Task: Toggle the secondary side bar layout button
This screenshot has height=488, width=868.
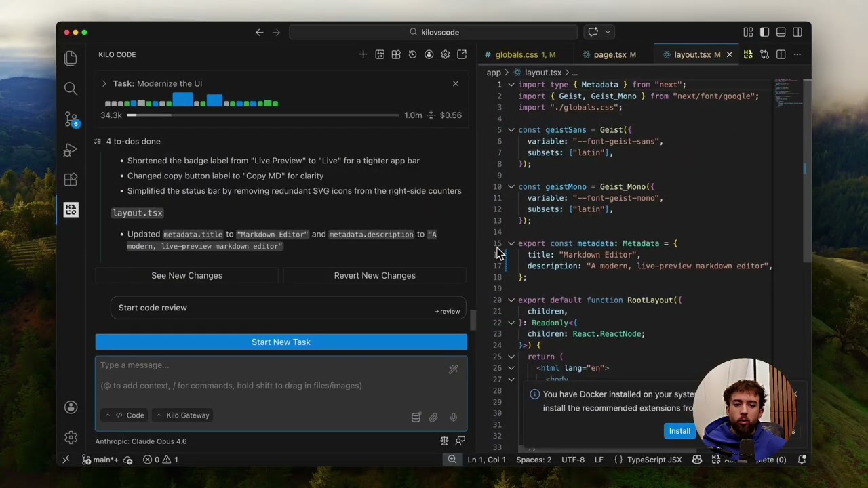Action: click(797, 32)
